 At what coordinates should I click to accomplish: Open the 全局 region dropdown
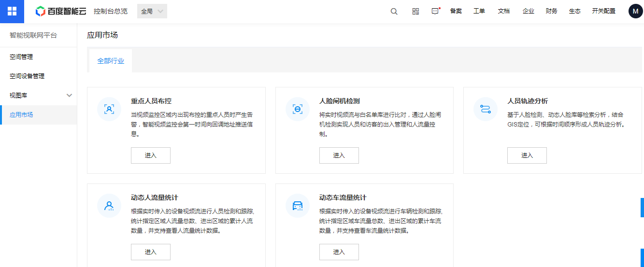(x=152, y=11)
